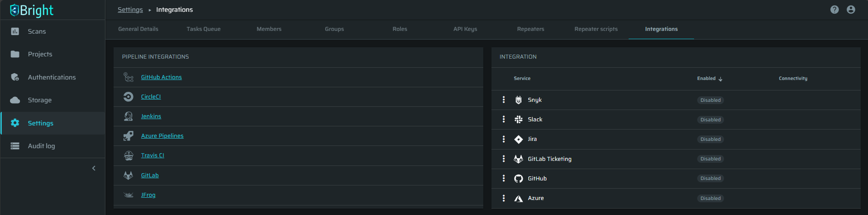868x215 pixels.
Task: Click the Bright logo
Action: 31,10
